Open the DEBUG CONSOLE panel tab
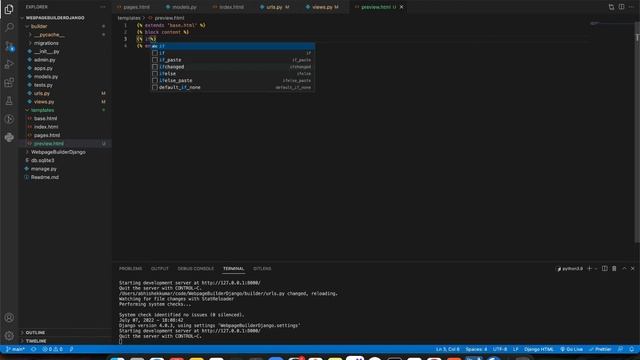Screen dimensions: 640x360 [x=196, y=269]
